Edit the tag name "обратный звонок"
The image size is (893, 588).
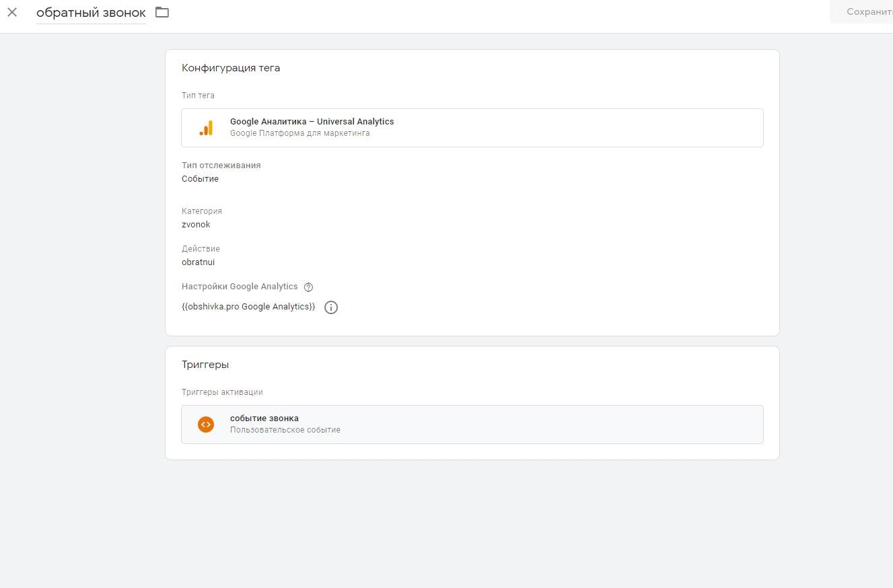coord(91,13)
